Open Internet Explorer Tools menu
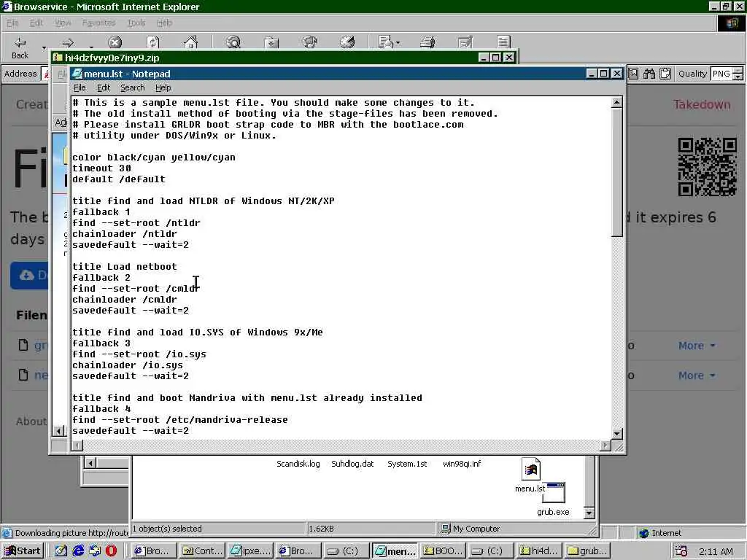Image resolution: width=747 pixels, height=560 pixels. coord(136,23)
